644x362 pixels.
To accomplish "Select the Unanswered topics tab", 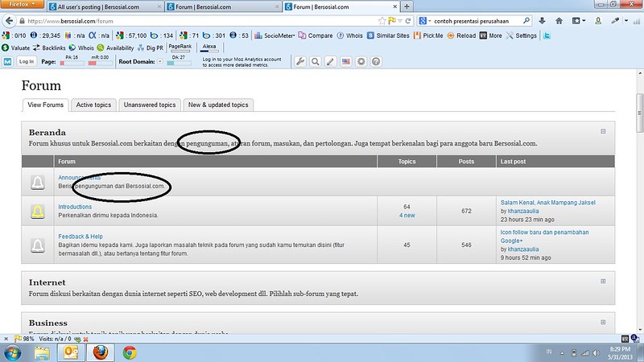I will pos(150,105).
